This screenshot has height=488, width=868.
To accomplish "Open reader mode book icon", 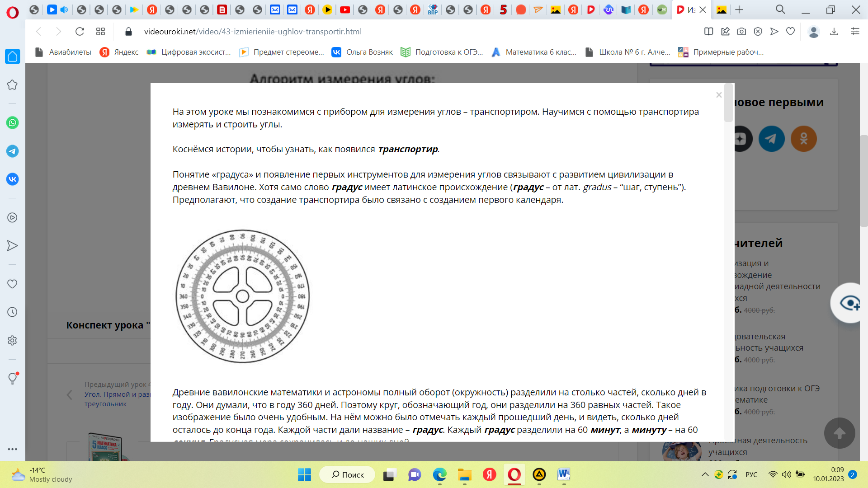I will coord(709,32).
